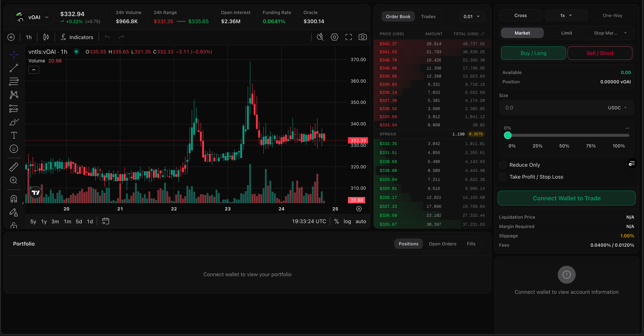Select the trend line drawing tool
The height and width of the screenshot is (336, 644).
[x=14, y=68]
